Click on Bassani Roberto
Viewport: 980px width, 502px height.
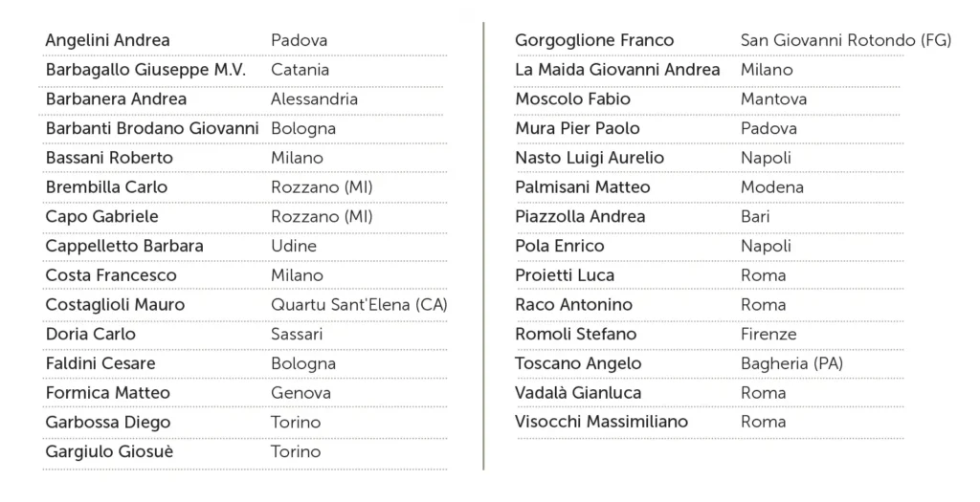coord(109,158)
